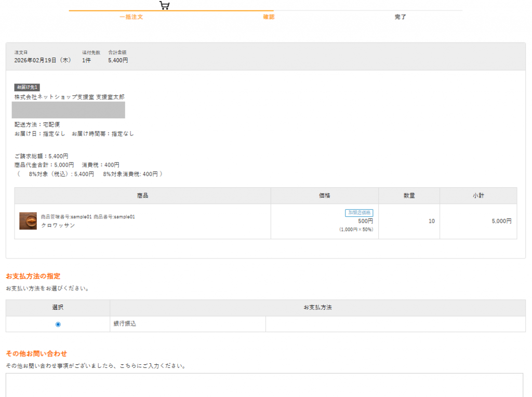Click the grayed-out delivery address block
532x397 pixels.
(x=69, y=110)
